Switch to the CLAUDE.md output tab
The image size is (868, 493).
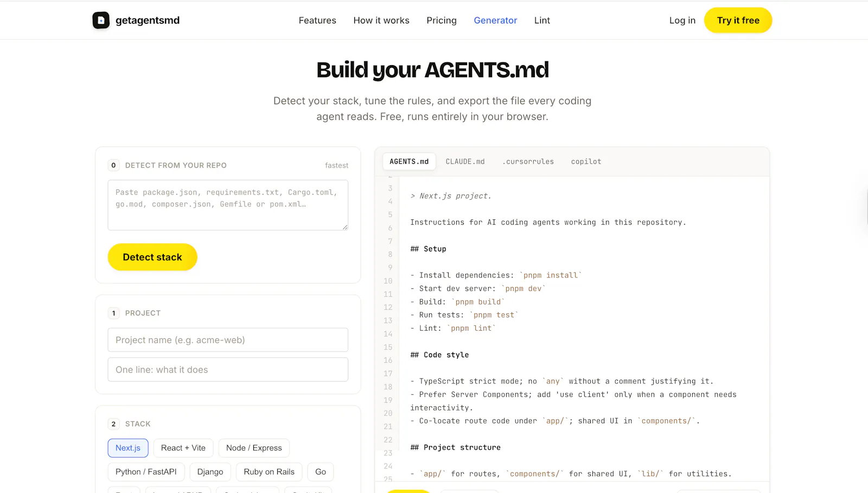(465, 162)
